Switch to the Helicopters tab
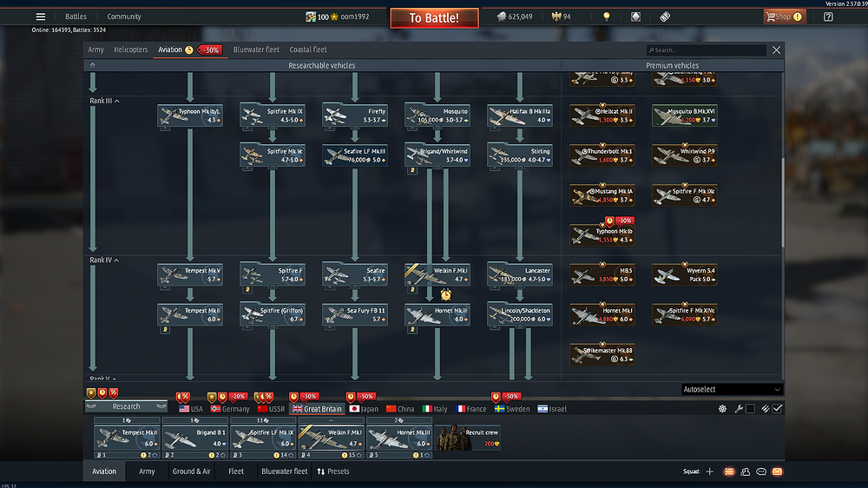Viewport: 868px width, 488px height. (131, 49)
